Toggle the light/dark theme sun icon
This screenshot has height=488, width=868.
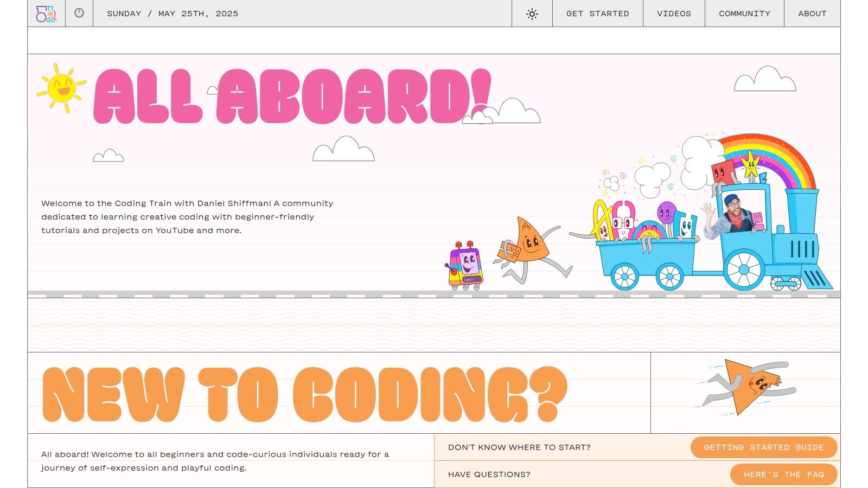532,14
